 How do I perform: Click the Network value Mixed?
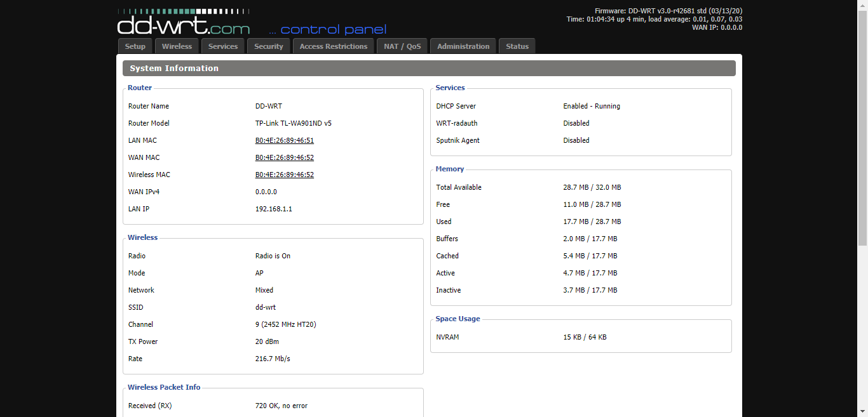click(x=264, y=290)
